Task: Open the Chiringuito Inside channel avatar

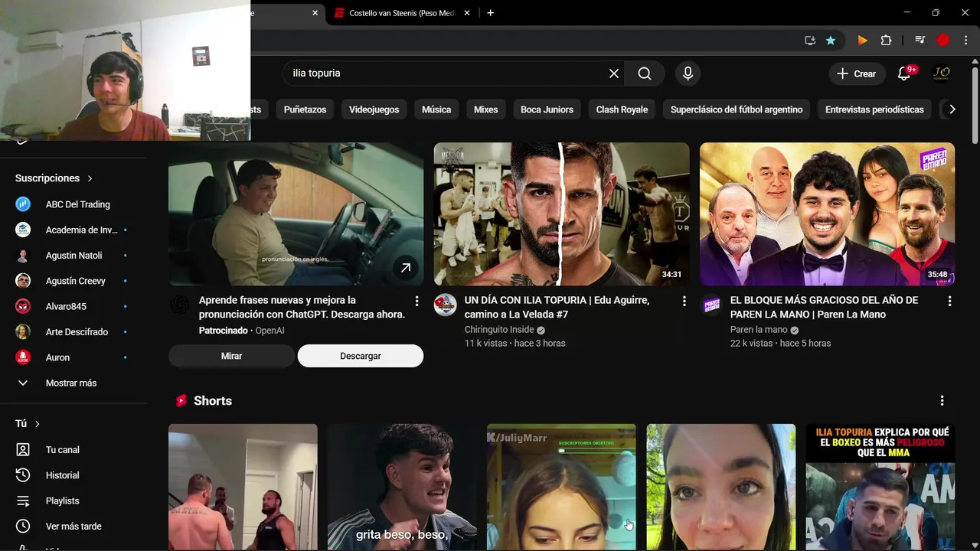Action: (445, 305)
